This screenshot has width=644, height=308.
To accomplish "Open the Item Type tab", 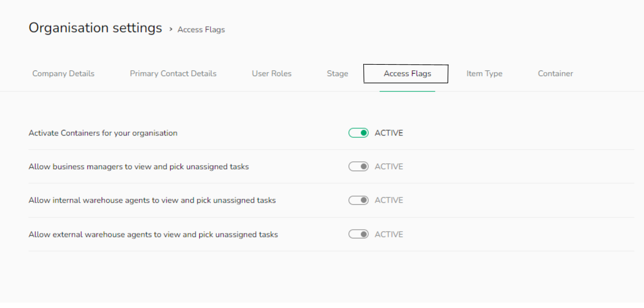I will [x=484, y=73].
